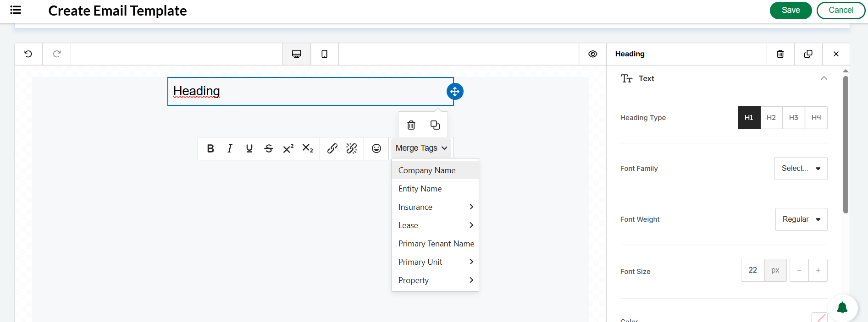The width and height of the screenshot is (868, 322).
Task: Expand the Insurance submenu
Action: [x=435, y=207]
